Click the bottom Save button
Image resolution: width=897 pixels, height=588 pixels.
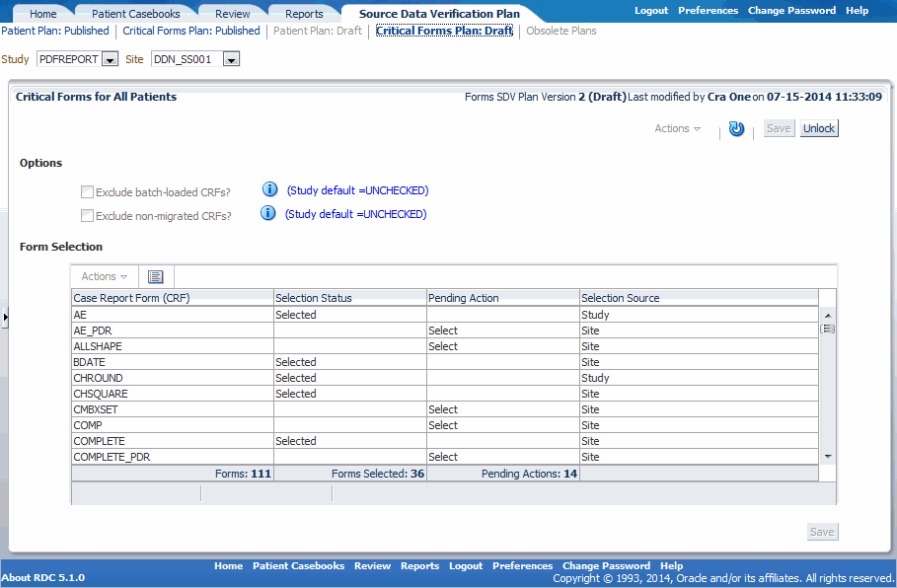point(822,532)
